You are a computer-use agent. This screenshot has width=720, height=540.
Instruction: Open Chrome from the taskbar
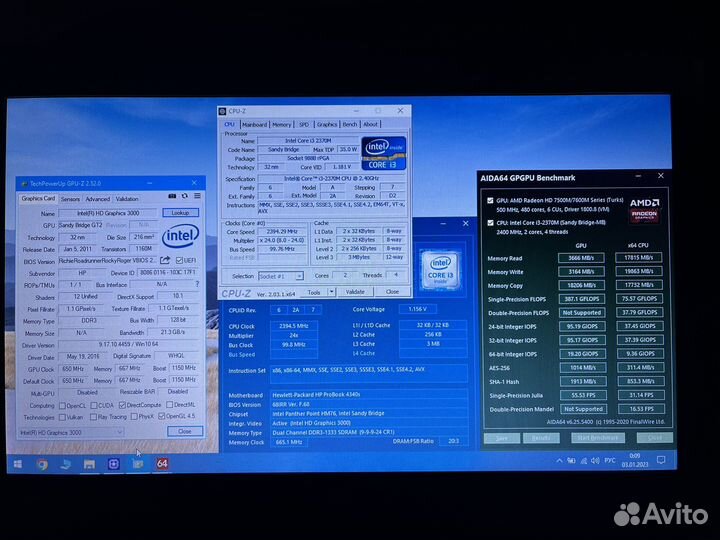(x=42, y=465)
